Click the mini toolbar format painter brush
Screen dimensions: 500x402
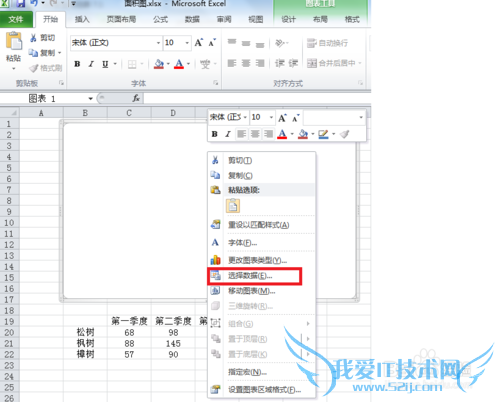point(344,134)
